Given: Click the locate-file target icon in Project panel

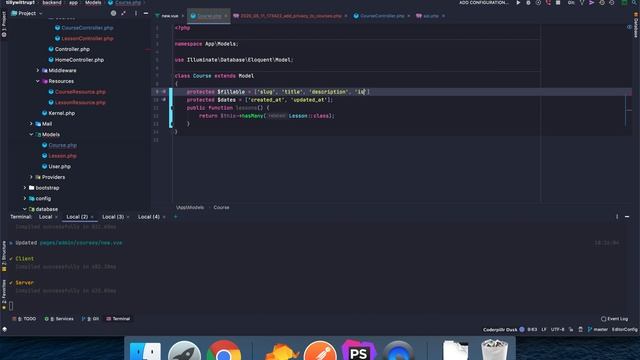Looking at the screenshot, I should (x=113, y=13).
